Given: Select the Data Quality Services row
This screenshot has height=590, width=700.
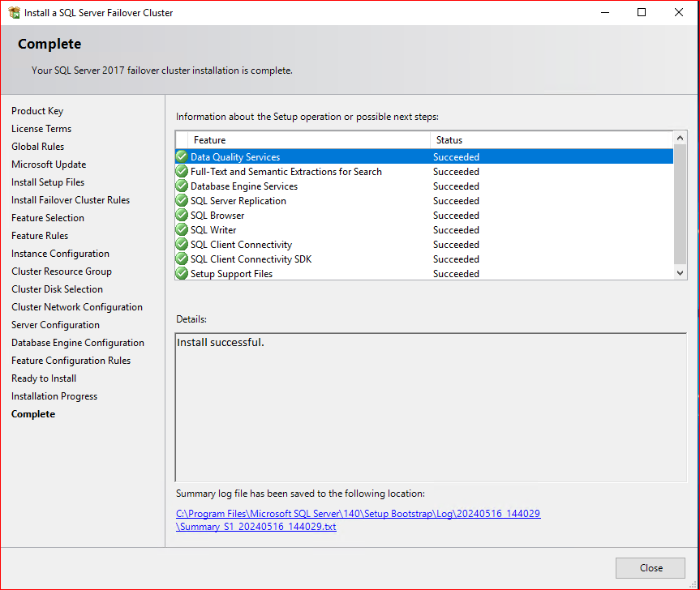Looking at the screenshot, I should (x=424, y=156).
